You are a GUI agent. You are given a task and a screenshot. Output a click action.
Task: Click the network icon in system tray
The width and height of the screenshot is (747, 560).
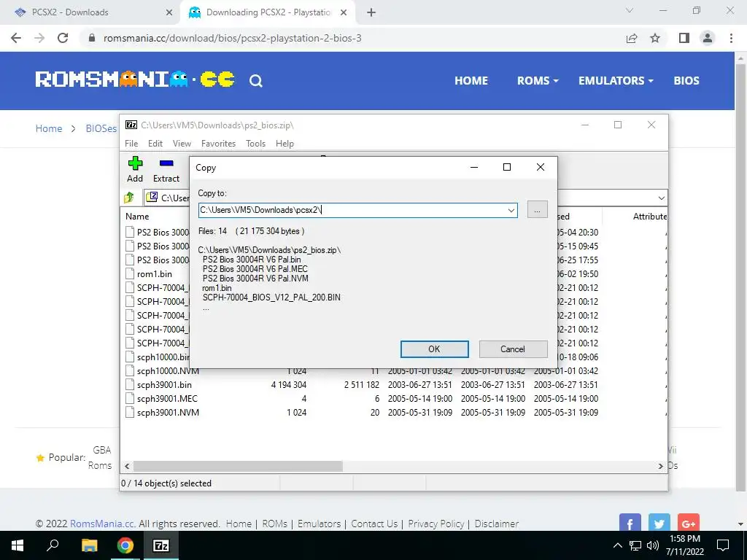(635, 545)
